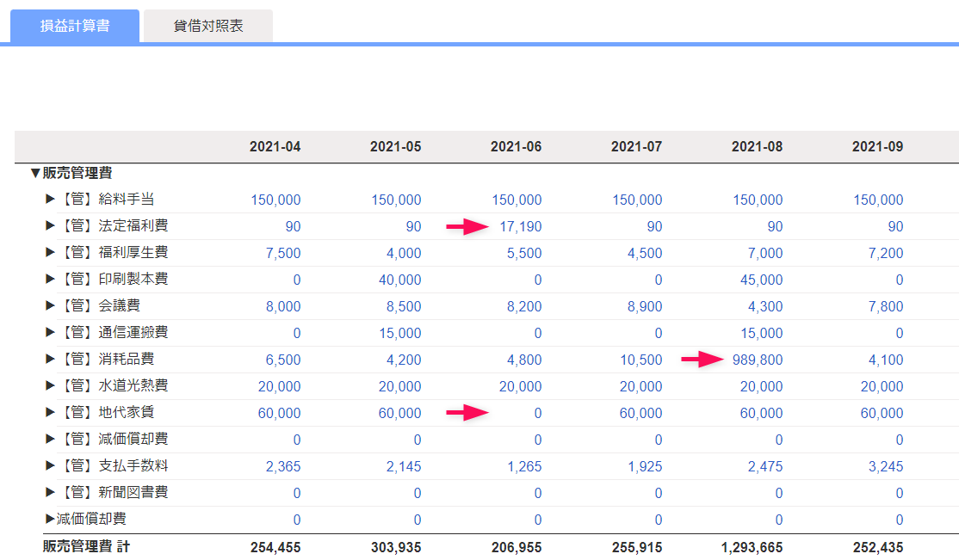The image size is (959, 560).
Task: Click 消耗品費 amount 6,500
Action: pos(283,360)
